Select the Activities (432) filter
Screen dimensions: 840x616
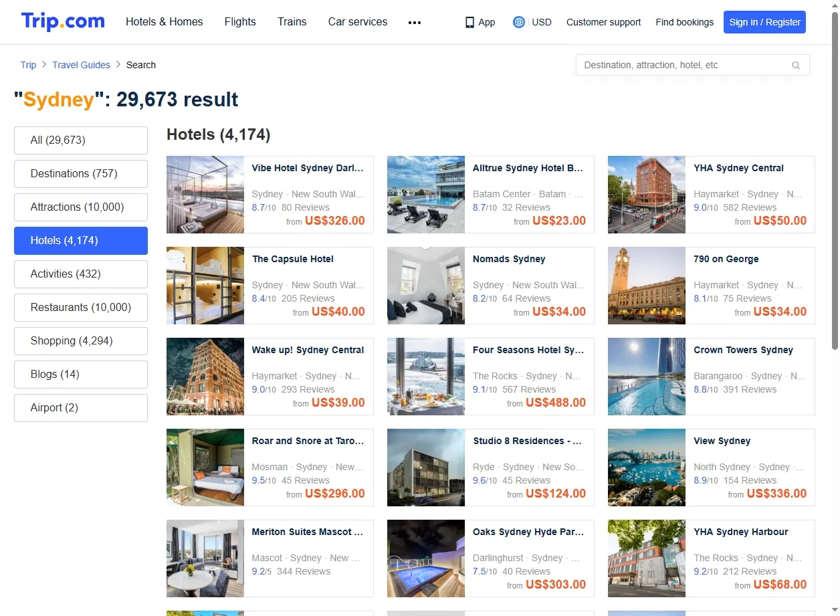coord(81,274)
